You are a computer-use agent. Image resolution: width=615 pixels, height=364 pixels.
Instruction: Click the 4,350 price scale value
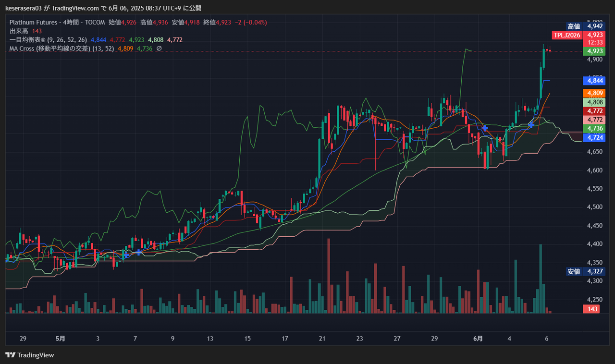tap(595, 263)
